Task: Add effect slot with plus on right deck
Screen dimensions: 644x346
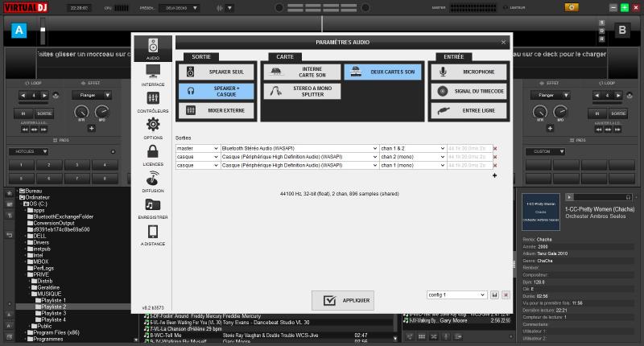Action: coord(550,129)
